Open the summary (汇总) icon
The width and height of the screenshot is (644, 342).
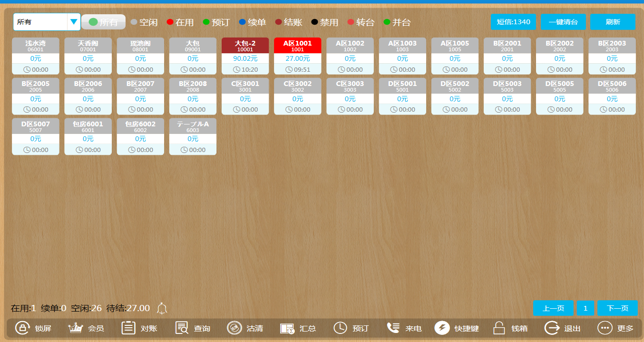pyautogui.click(x=287, y=328)
